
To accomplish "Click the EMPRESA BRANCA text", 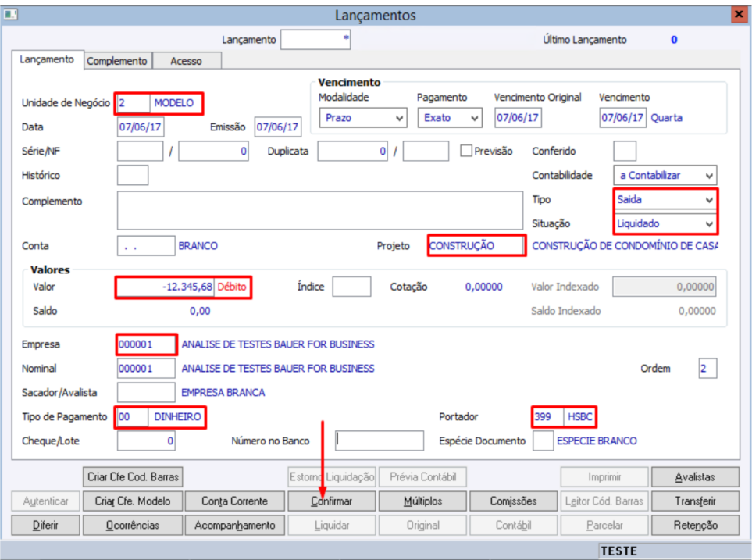I will 223,393.
